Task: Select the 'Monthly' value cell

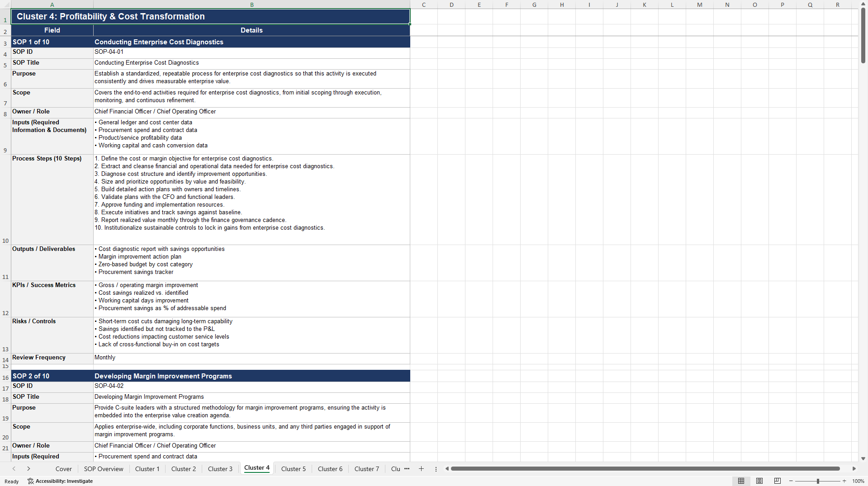Action: point(251,359)
